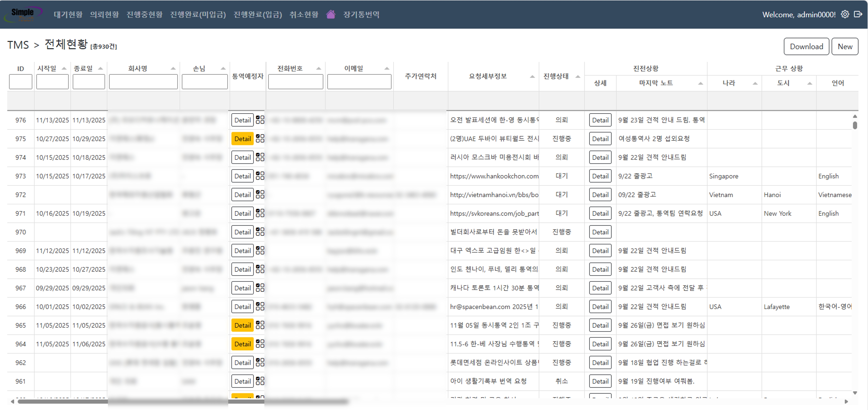Click the ID filter input field

[21, 82]
